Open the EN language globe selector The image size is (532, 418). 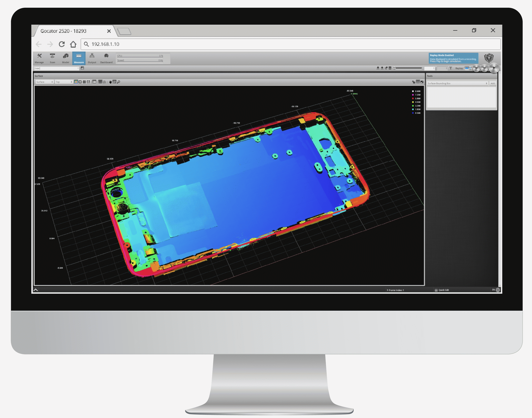coord(496,290)
